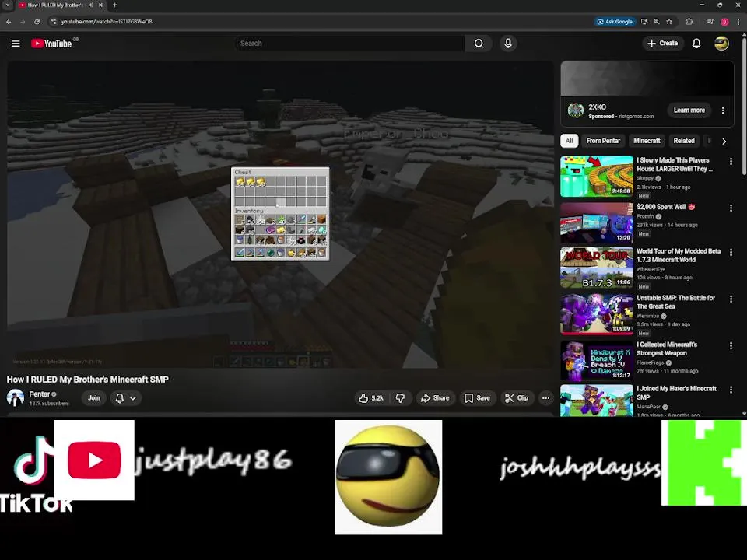Screen dimensions: 747x560
Task: Open options for Slowly Made Players House video
Action: tap(731, 162)
